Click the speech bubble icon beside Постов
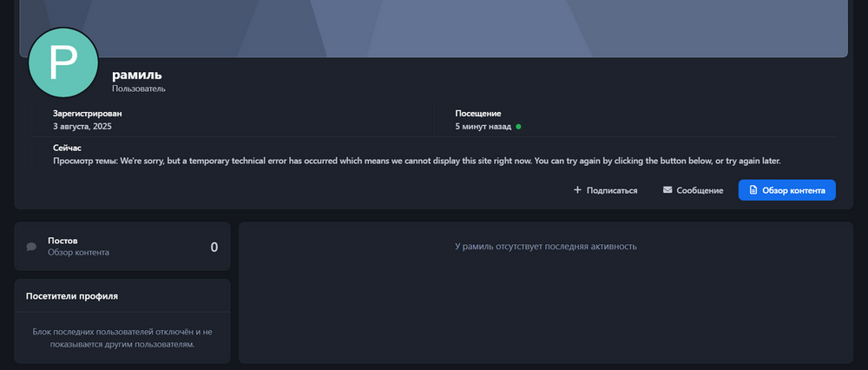The image size is (868, 370). [x=32, y=247]
